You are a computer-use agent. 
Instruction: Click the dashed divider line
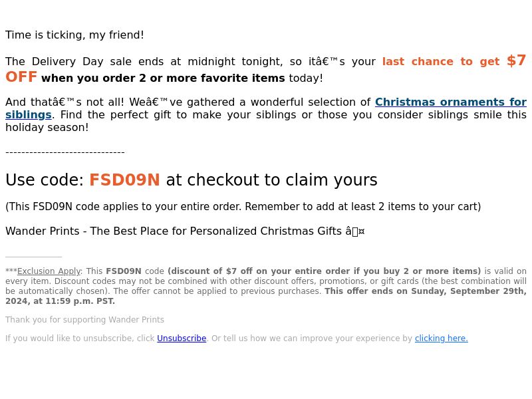[65, 152]
